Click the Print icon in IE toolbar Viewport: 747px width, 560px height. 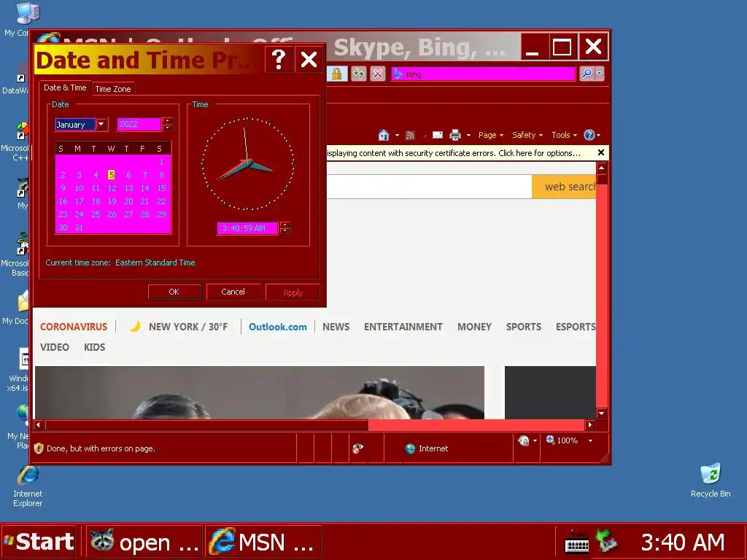455,135
